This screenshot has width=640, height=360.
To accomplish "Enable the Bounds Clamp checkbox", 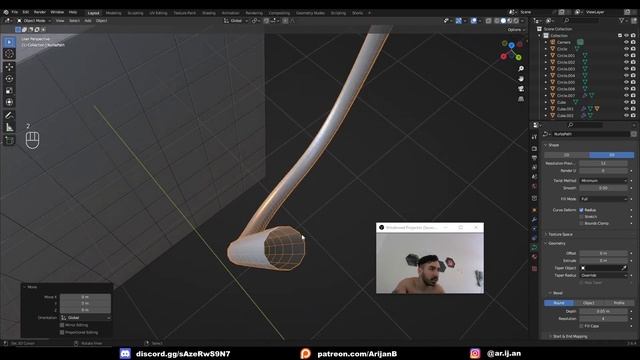I will point(581,223).
